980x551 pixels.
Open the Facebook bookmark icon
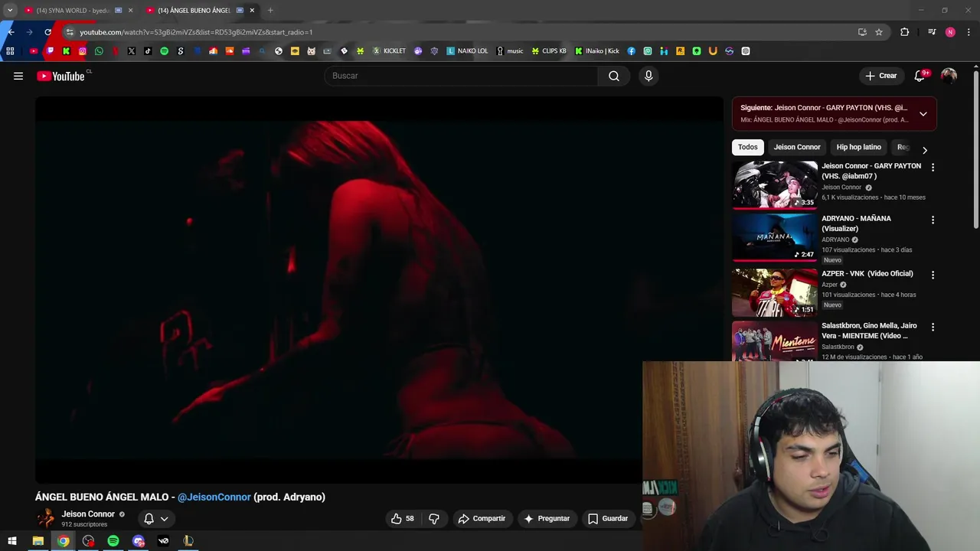631,51
